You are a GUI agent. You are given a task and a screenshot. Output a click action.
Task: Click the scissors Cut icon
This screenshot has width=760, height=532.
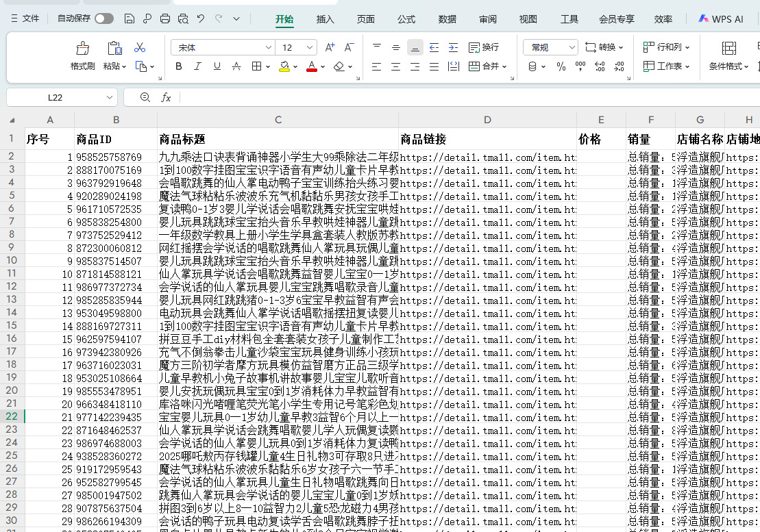click(x=140, y=47)
